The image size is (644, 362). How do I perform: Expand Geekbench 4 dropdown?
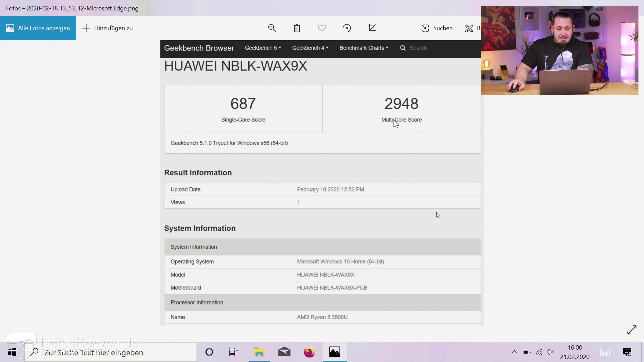310,48
